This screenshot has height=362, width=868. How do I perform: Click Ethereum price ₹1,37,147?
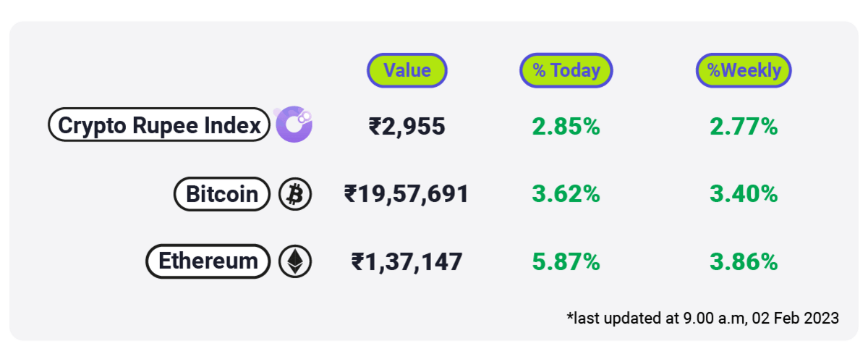point(407,261)
